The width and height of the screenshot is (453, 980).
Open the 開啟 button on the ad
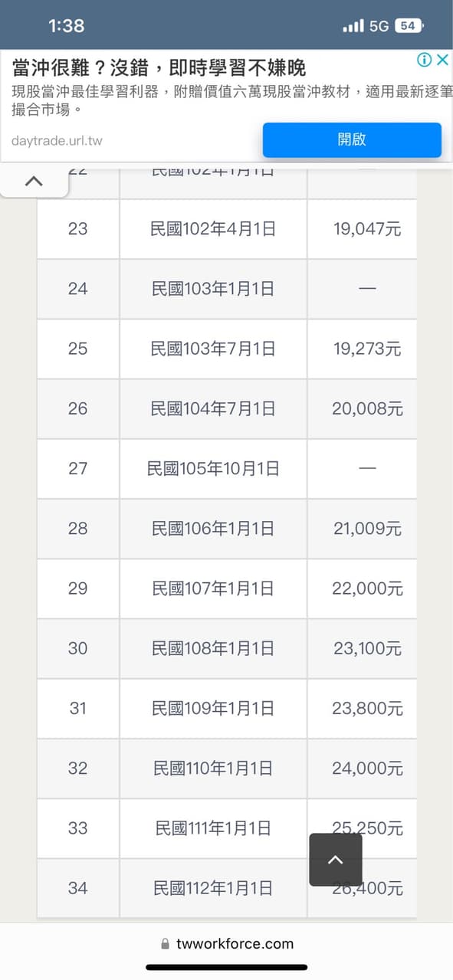[x=352, y=140]
